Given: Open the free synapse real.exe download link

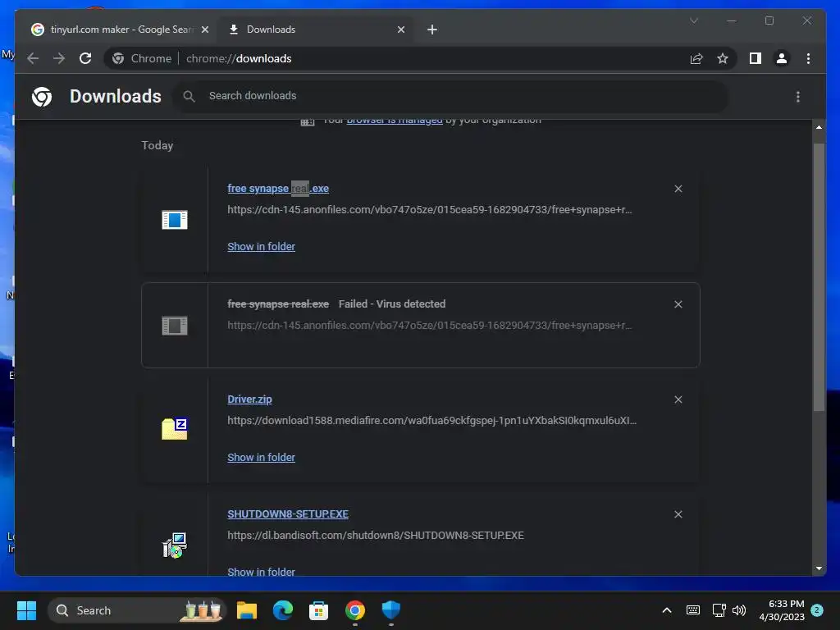Looking at the screenshot, I should 278,189.
